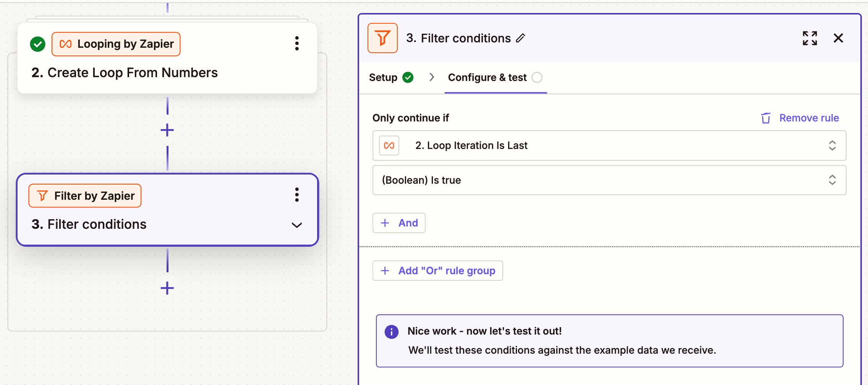The height and width of the screenshot is (385, 868).
Task: Expand the Filter conditions step chevron
Action: click(x=297, y=225)
